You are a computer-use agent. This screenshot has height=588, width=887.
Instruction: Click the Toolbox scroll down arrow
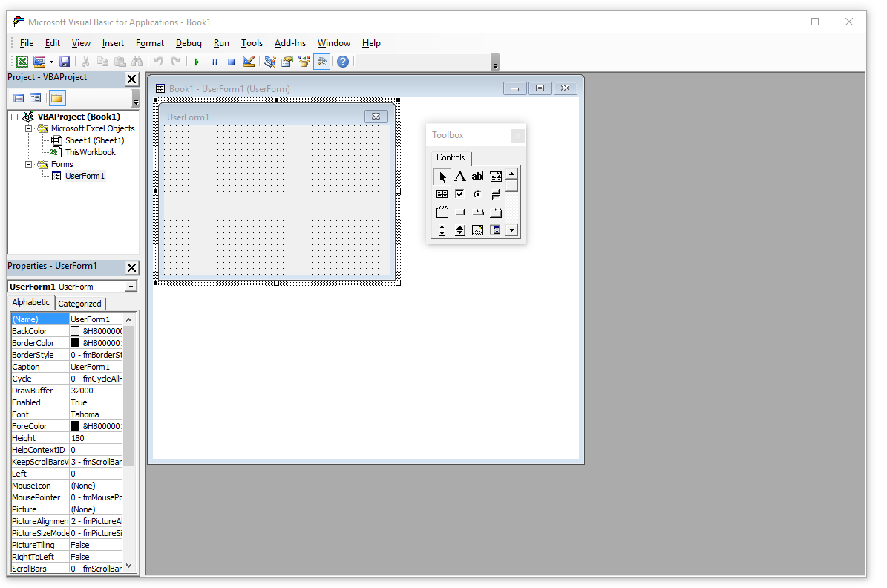point(512,230)
